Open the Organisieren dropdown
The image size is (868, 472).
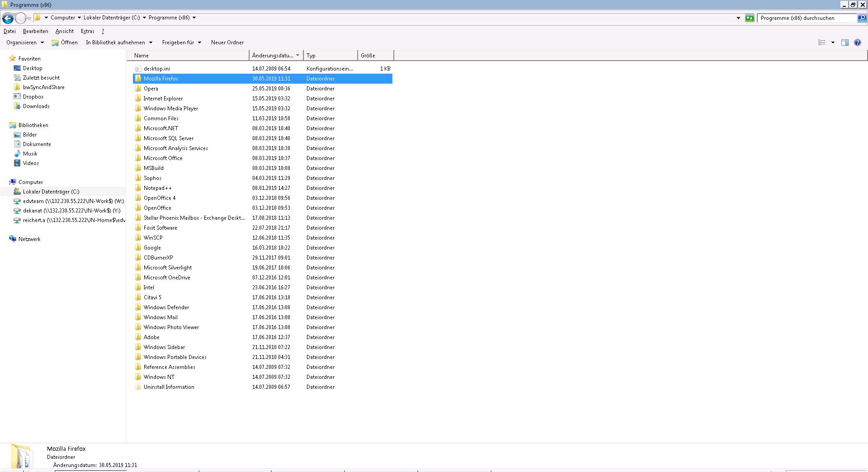(x=25, y=42)
